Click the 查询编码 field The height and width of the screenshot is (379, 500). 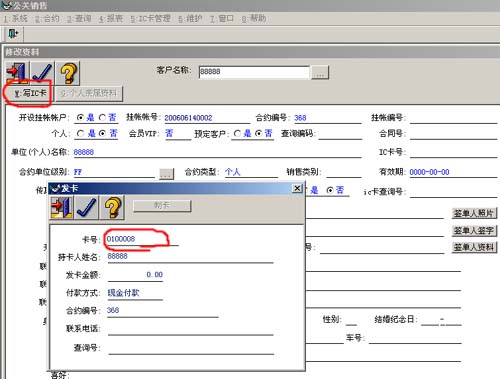click(340, 134)
